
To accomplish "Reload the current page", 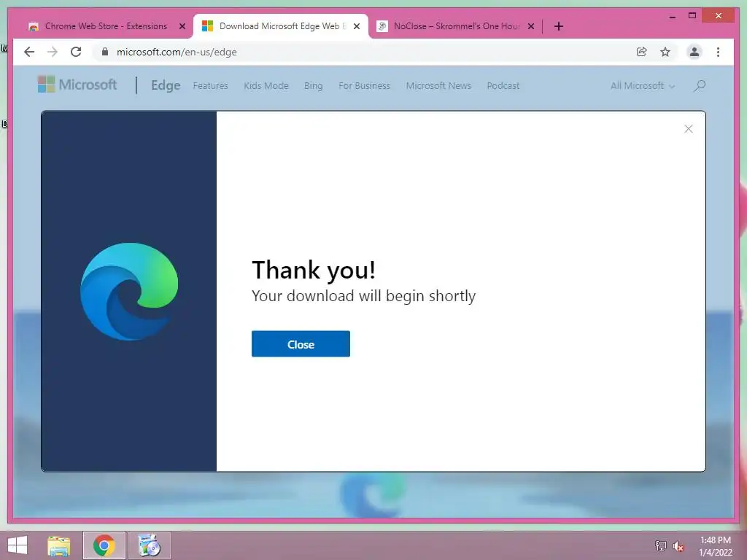I will (x=76, y=52).
